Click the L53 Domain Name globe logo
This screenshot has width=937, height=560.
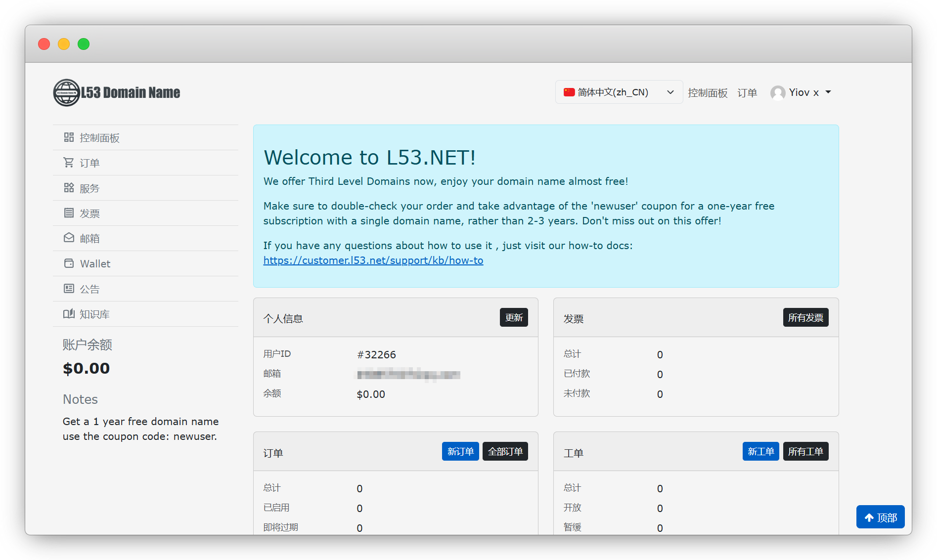(67, 92)
